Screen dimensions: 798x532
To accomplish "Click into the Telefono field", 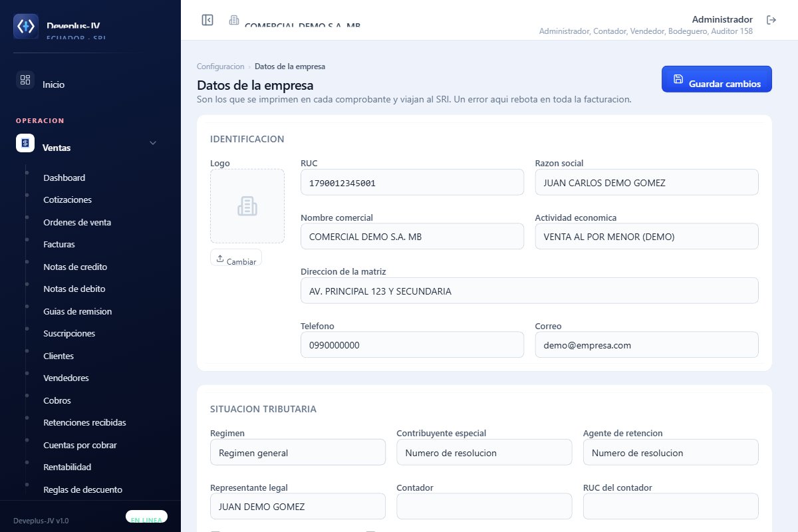I will (412, 345).
